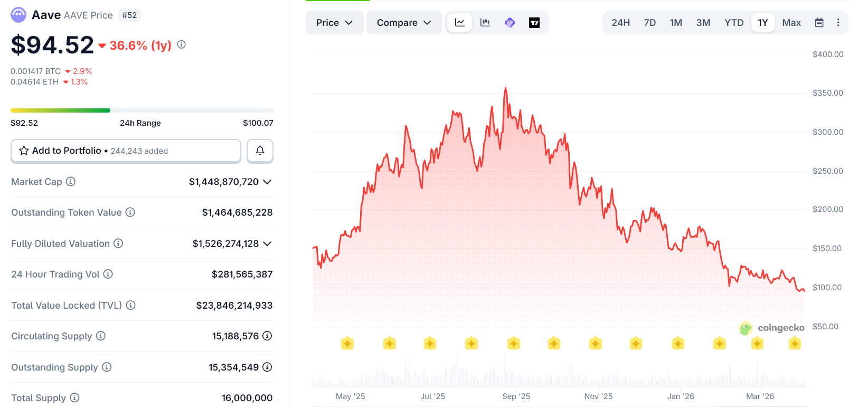This screenshot has width=868, height=407.
Task: Click the 24h Range progress bar
Action: click(141, 110)
